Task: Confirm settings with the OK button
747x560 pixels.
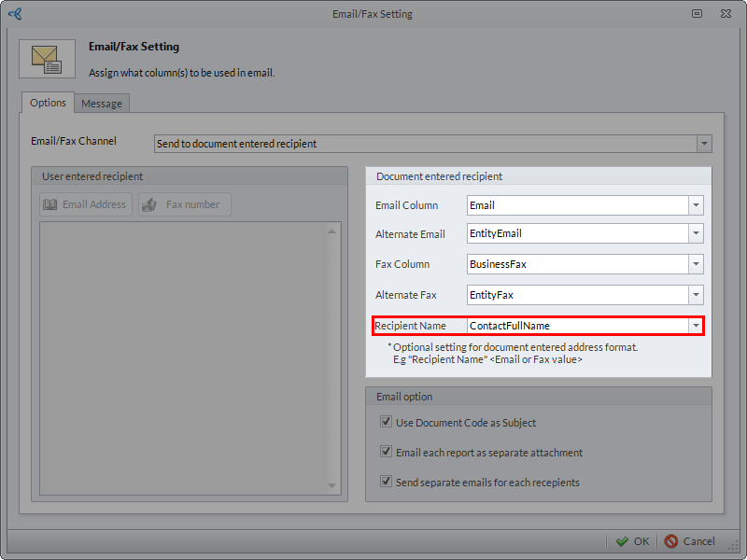Action: coord(632,541)
